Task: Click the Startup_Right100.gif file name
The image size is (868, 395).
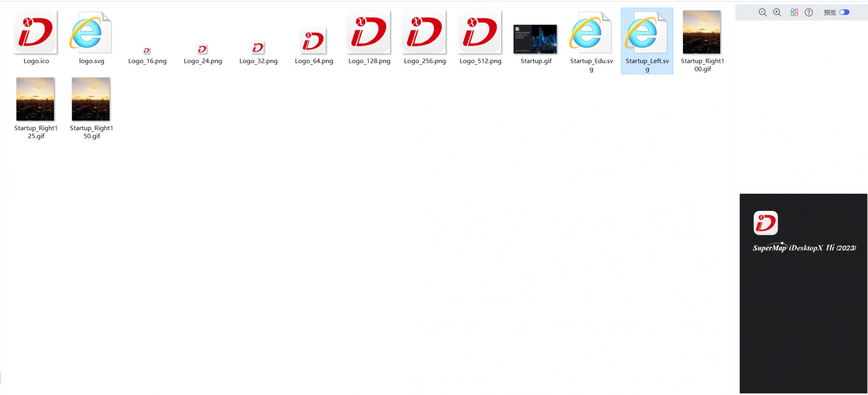Action: (703, 65)
